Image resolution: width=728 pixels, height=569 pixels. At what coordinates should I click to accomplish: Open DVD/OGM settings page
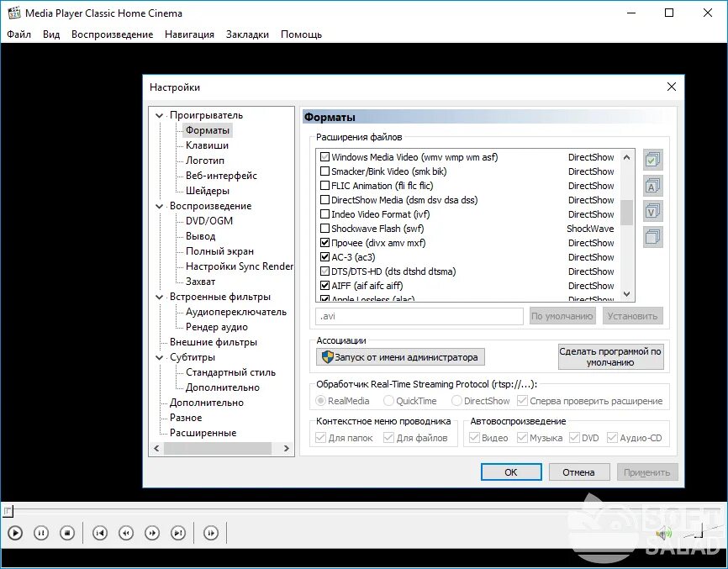(x=209, y=221)
